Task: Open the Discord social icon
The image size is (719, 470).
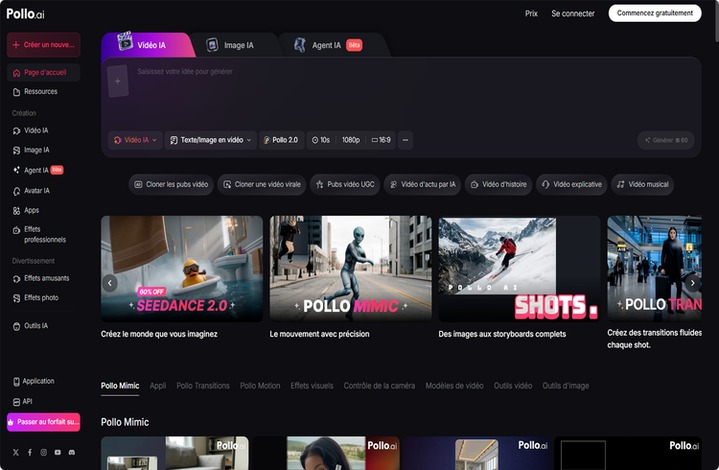Action: 72,452
